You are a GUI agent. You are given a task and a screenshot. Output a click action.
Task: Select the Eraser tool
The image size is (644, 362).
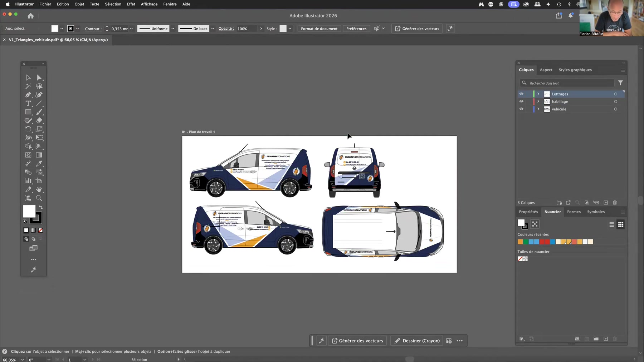click(39, 120)
